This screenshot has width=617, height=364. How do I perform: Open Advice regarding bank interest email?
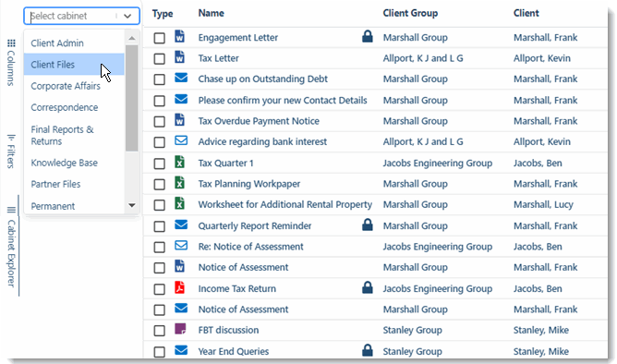click(x=262, y=141)
